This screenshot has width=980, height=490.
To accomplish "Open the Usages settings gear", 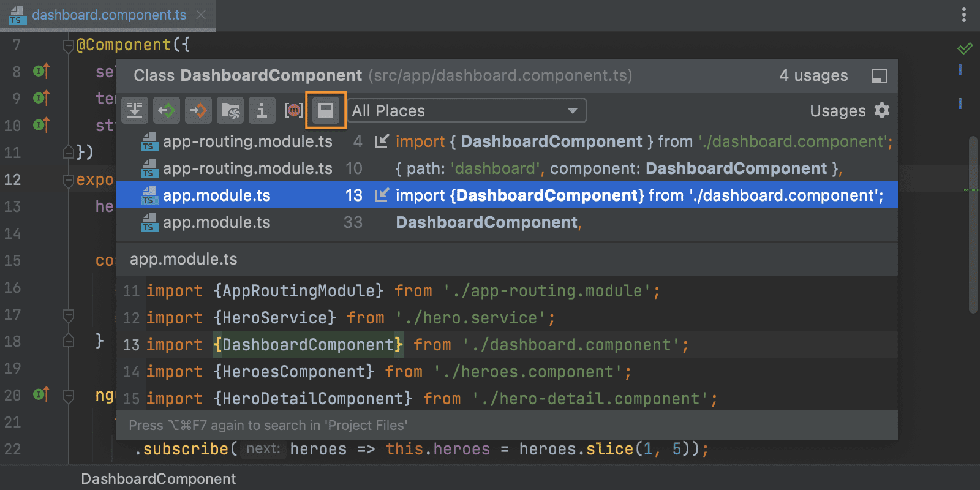I will tap(882, 111).
